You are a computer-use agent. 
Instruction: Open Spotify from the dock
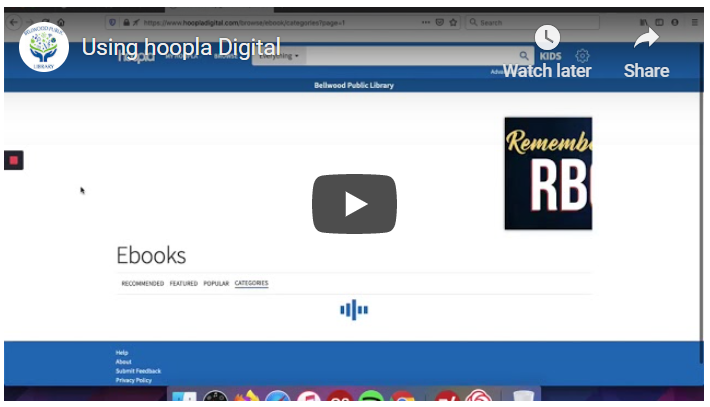click(371, 395)
